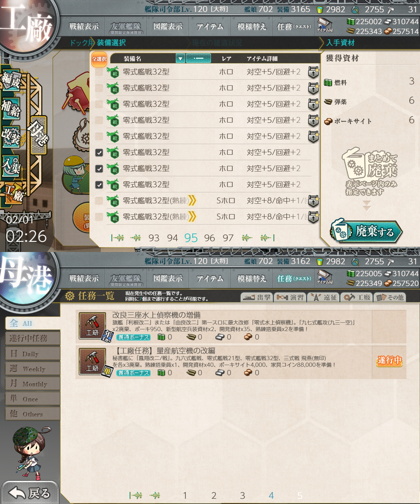Image resolution: width=420 pixels, height=504 pixels.
Task: Click the 母港 home port badge
Action: tap(38, 135)
